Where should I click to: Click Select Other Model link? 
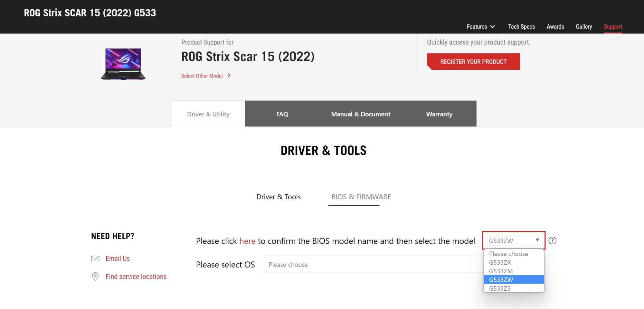click(202, 76)
